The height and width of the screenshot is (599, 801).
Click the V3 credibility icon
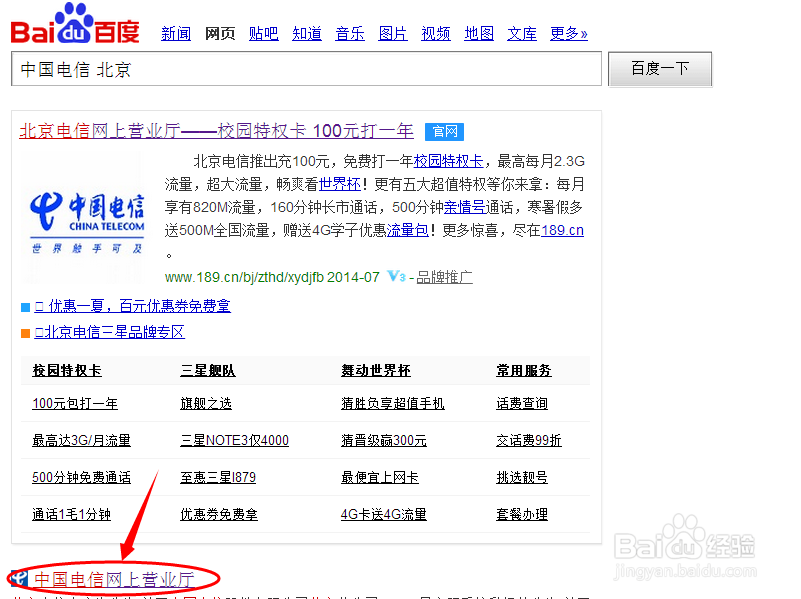396,277
